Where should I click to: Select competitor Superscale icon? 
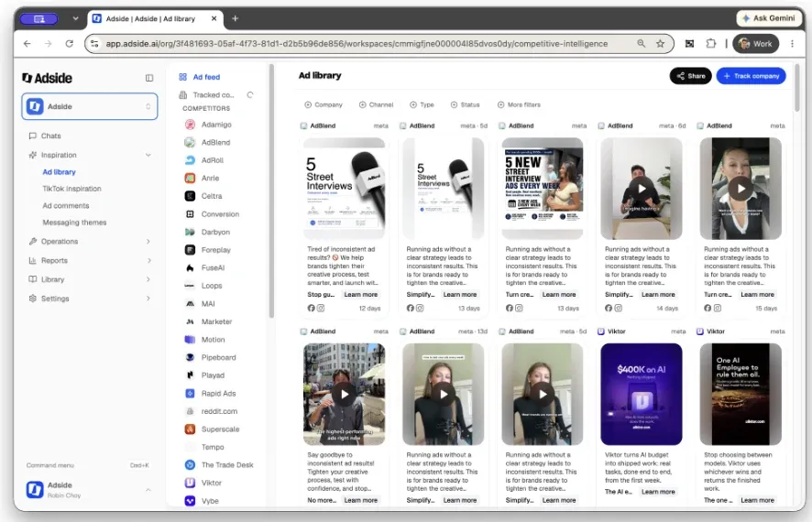click(190, 430)
